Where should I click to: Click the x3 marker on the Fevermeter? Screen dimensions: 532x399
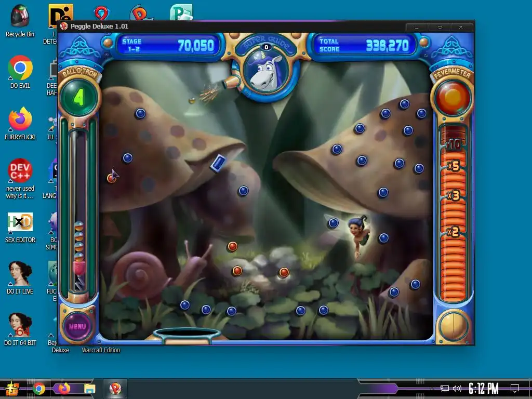point(454,196)
